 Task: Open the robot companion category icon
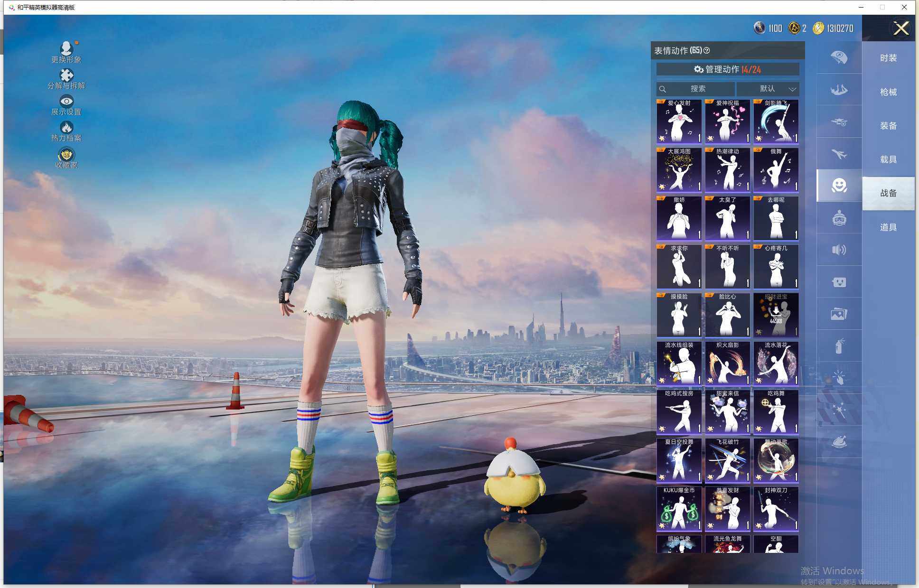click(839, 218)
